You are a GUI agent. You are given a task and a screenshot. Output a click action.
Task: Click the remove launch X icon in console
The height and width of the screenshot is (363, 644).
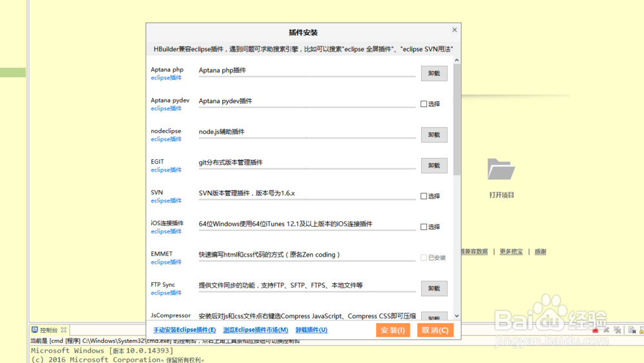point(606,330)
